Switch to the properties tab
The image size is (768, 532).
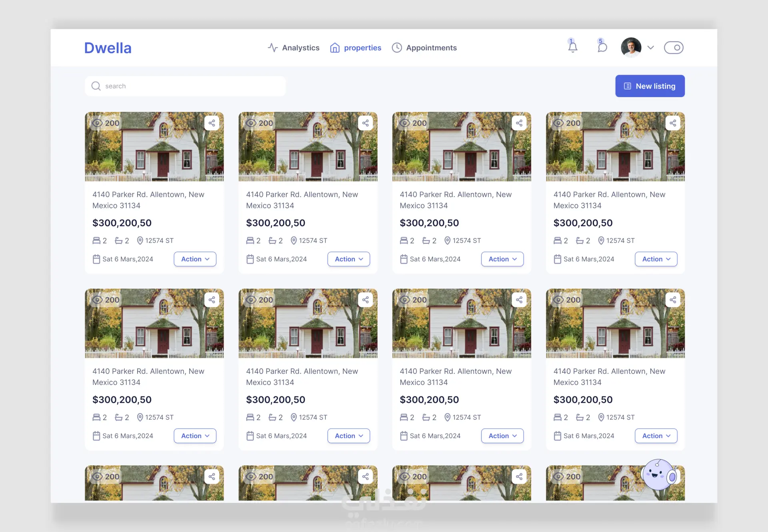click(356, 48)
